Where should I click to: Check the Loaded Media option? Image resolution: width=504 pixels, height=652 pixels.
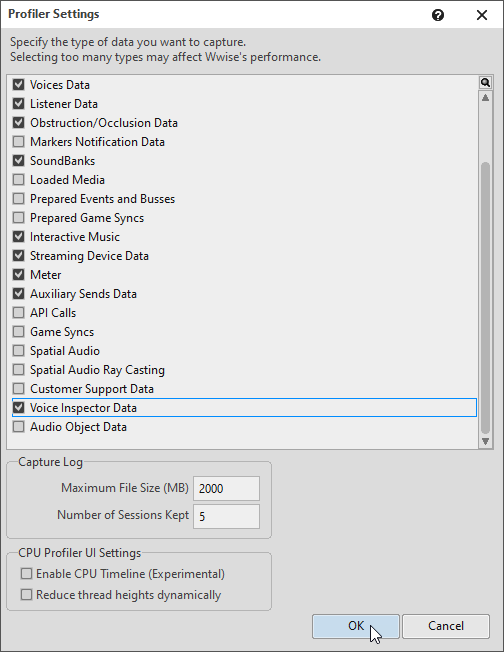(18, 180)
